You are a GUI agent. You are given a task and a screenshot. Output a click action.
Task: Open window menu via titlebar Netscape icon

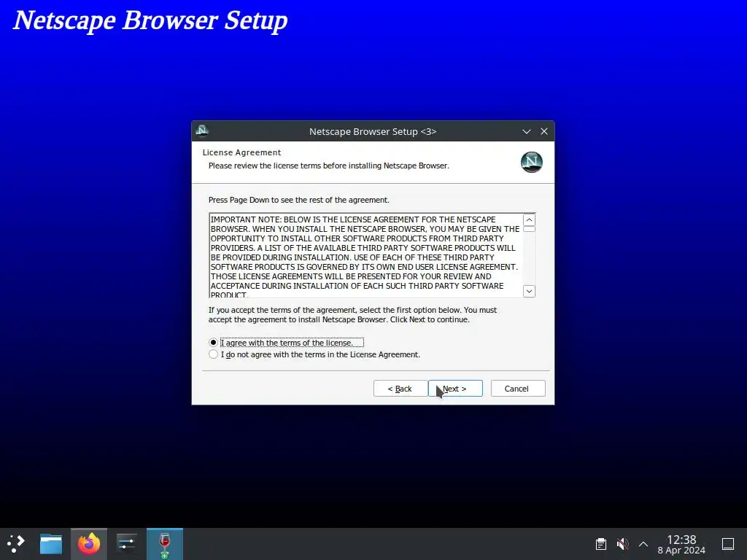(x=202, y=131)
